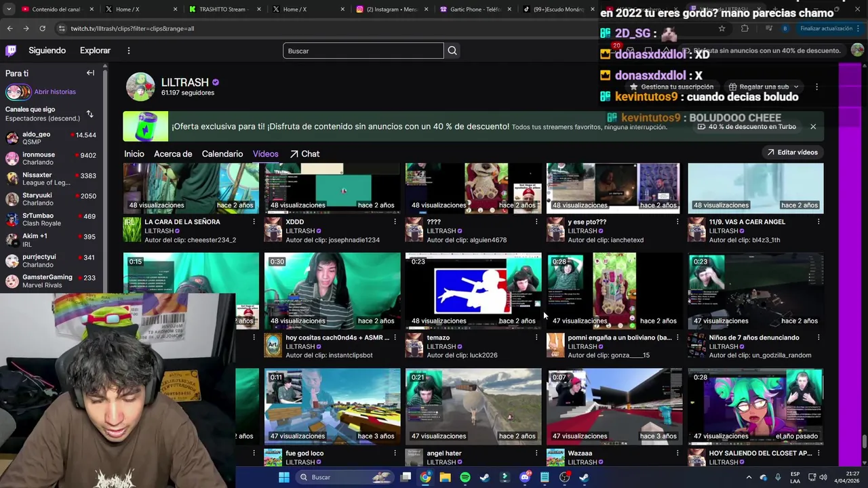The image size is (868, 488).
Task: Click the page vertical scrollbar thumb
Action: 864,441
